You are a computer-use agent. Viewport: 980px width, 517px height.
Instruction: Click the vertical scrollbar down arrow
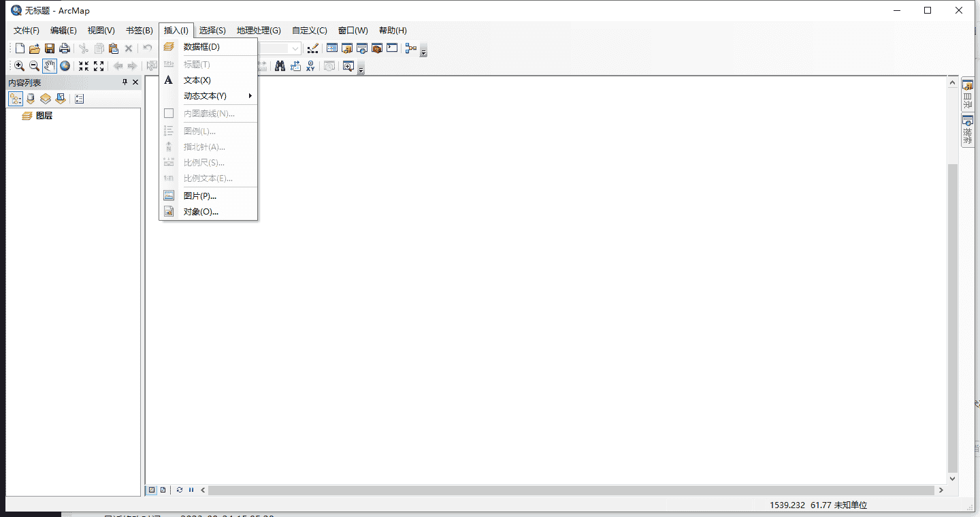pyautogui.click(x=953, y=479)
